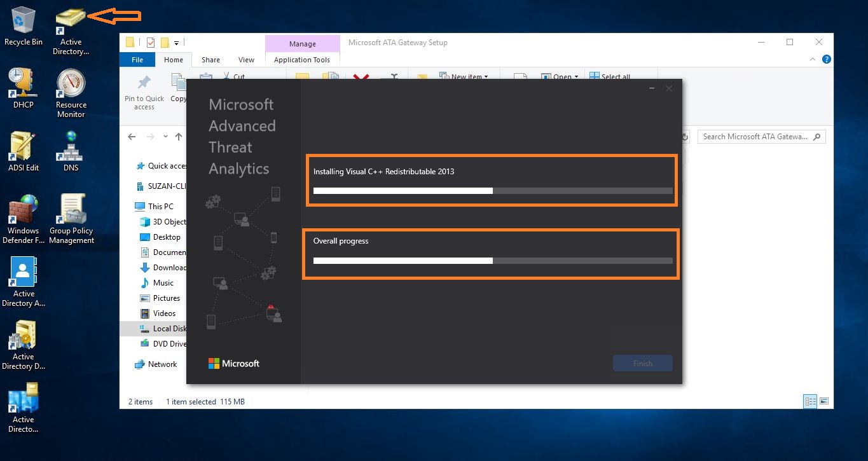Switch to the View ribbon tab

[246, 60]
